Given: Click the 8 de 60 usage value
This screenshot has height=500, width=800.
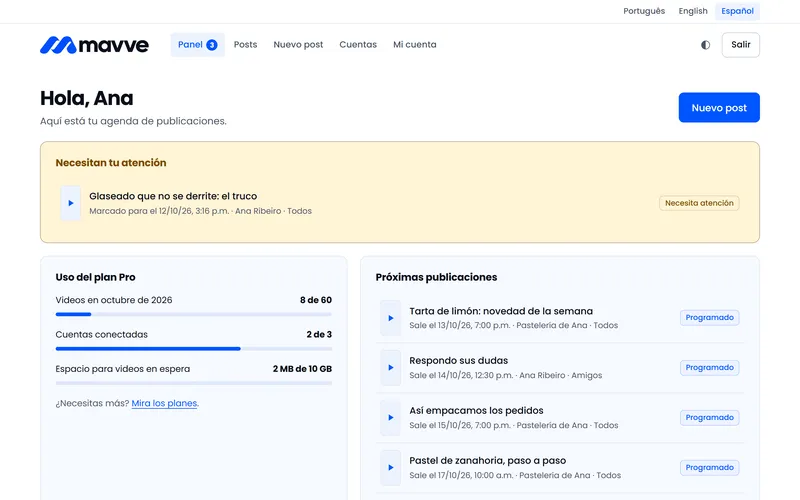Looking at the screenshot, I should [x=316, y=301].
